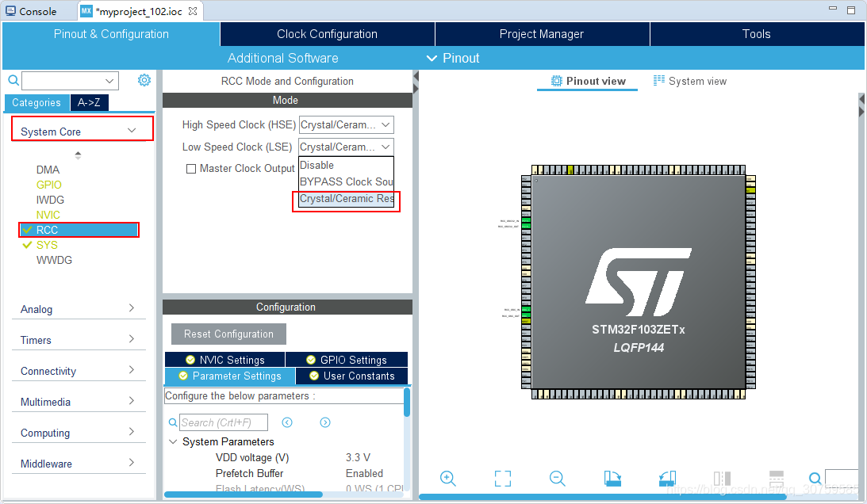Screen dimensions: 867x504
Task: Click the parameter search magnifier icon
Action: 172,422
